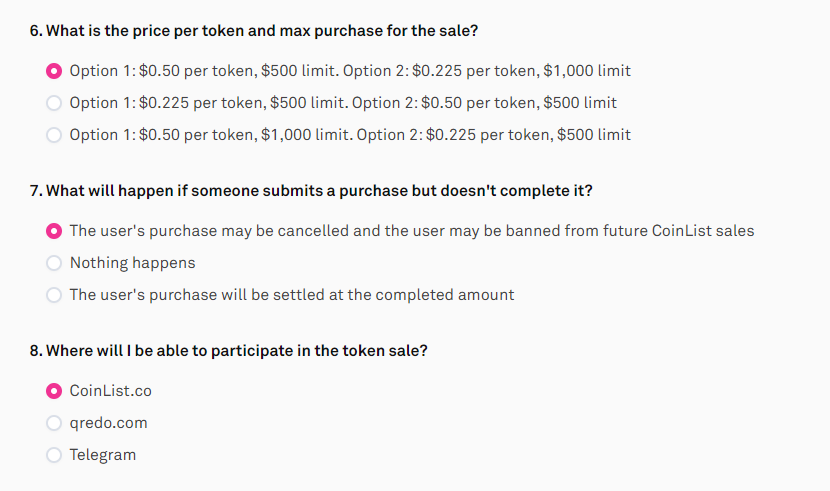Choose radio for Option 1: $0.225 per token

54,103
